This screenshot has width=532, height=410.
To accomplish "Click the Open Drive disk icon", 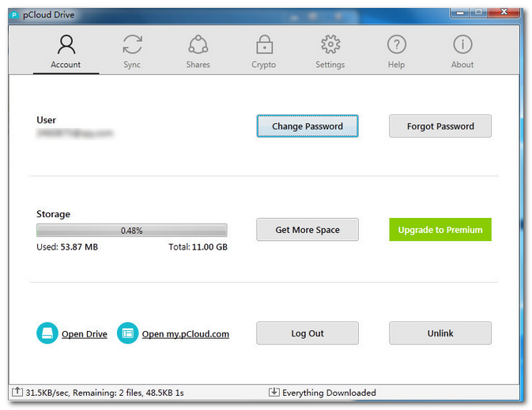I will [47, 333].
